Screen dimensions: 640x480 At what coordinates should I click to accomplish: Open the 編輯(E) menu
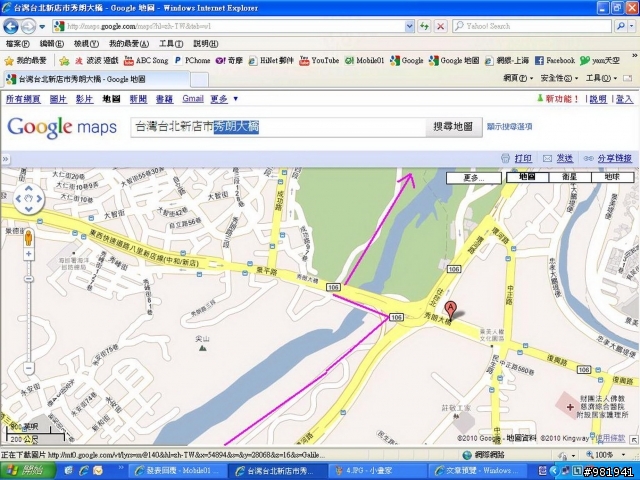pos(51,44)
